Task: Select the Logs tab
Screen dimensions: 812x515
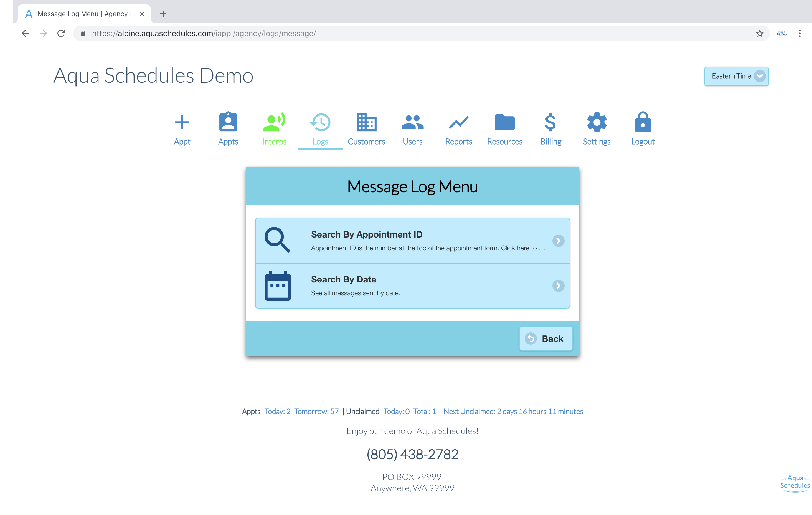Action: click(320, 129)
